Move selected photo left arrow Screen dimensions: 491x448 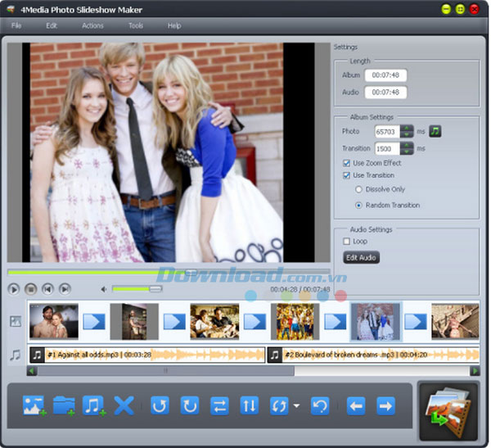click(x=356, y=405)
